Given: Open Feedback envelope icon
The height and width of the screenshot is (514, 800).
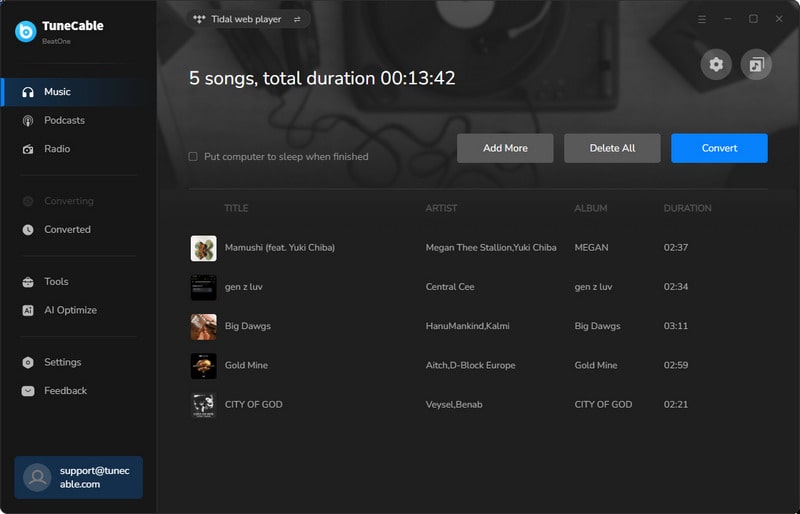Looking at the screenshot, I should 28,391.
